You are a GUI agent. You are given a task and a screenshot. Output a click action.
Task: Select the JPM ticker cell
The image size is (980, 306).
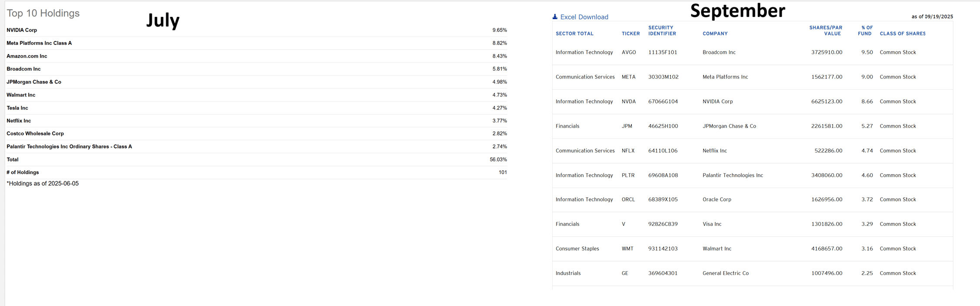[627, 126]
